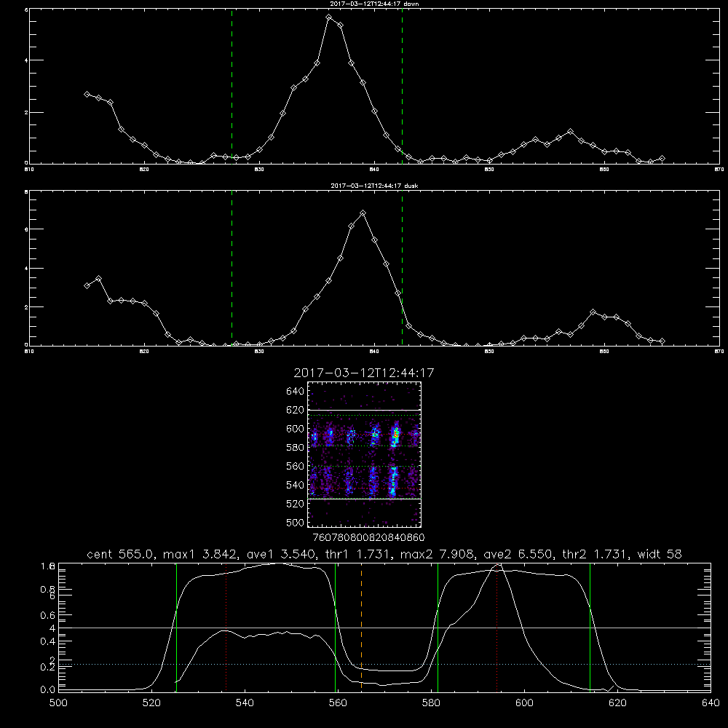Click the 'ave2 6.550' value in the bottom title
The width and height of the screenshot is (728, 728).
coord(518,554)
